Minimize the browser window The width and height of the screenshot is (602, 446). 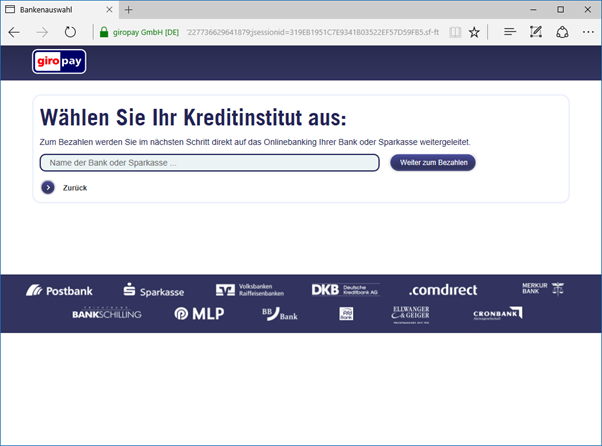tap(533, 10)
